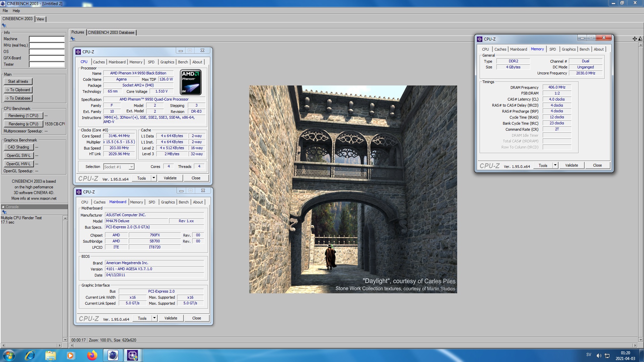Click the OS input field
644x362 pixels.
pos(47,52)
